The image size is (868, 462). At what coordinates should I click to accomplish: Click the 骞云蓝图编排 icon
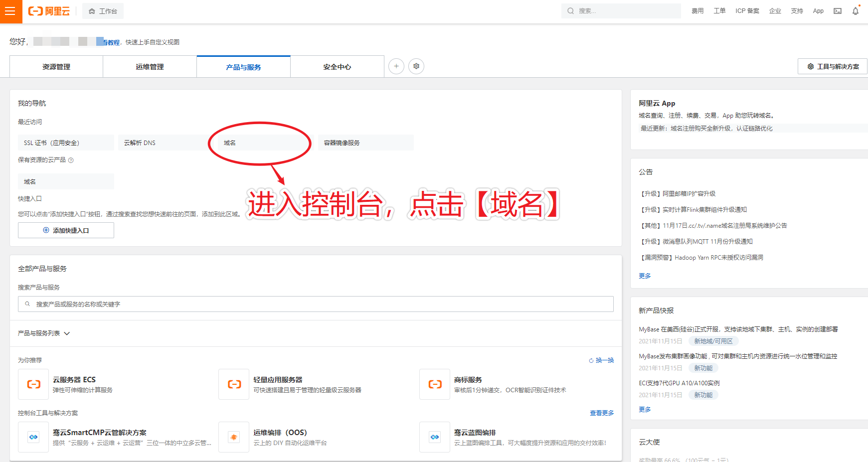point(435,437)
